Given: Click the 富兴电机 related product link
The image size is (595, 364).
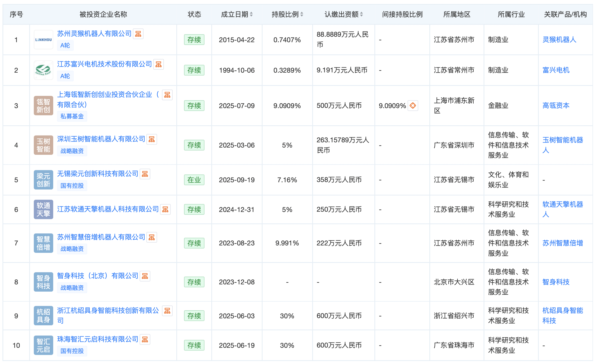Looking at the screenshot, I should (x=556, y=70).
